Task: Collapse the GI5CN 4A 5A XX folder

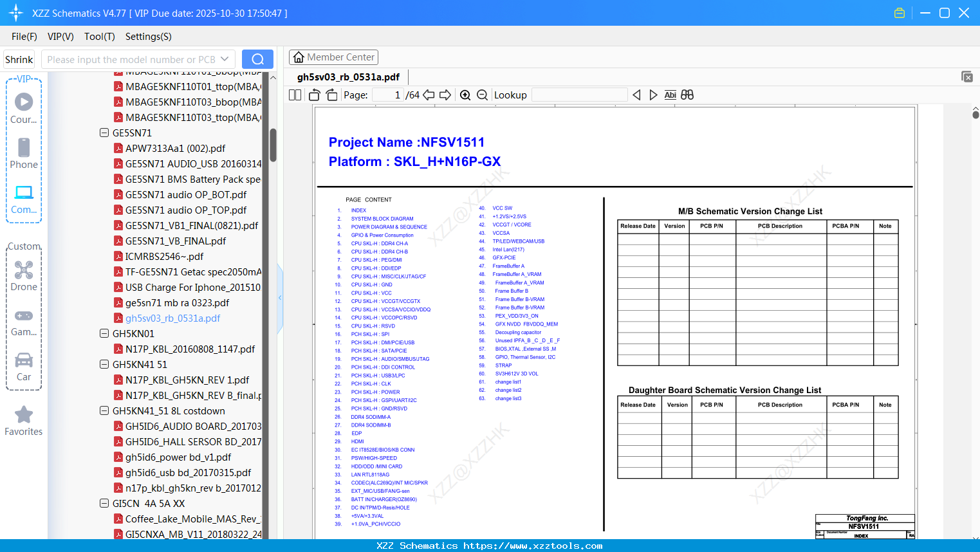Action: tap(104, 504)
